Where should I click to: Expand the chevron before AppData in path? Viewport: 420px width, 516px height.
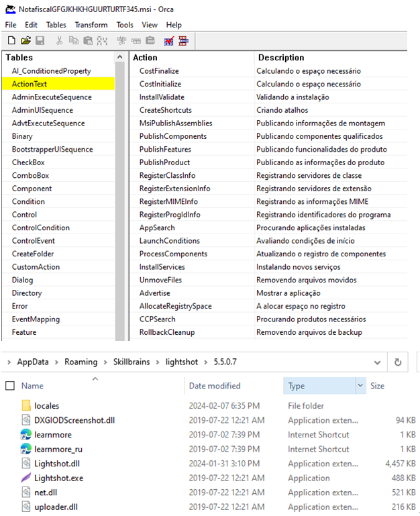9,362
